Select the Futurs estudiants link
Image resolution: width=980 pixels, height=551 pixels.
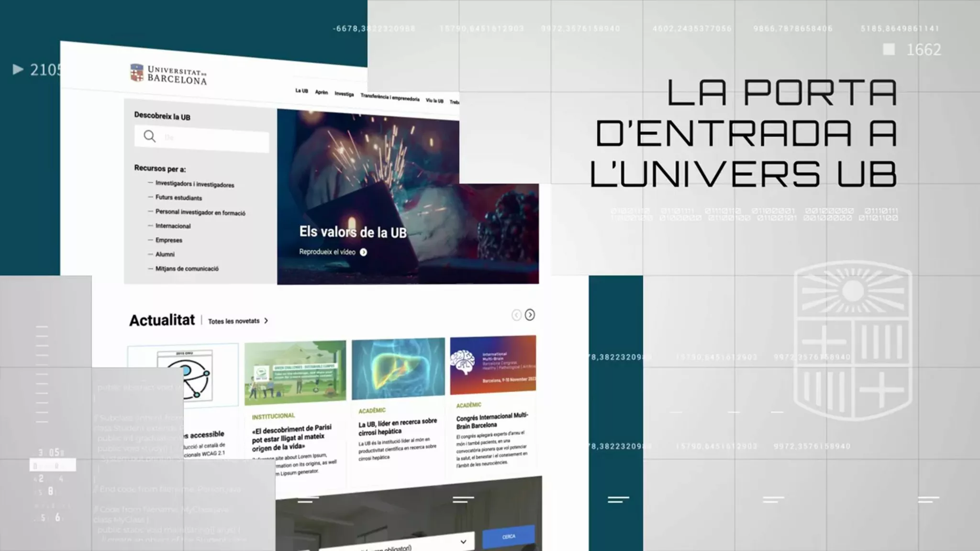[x=178, y=198]
